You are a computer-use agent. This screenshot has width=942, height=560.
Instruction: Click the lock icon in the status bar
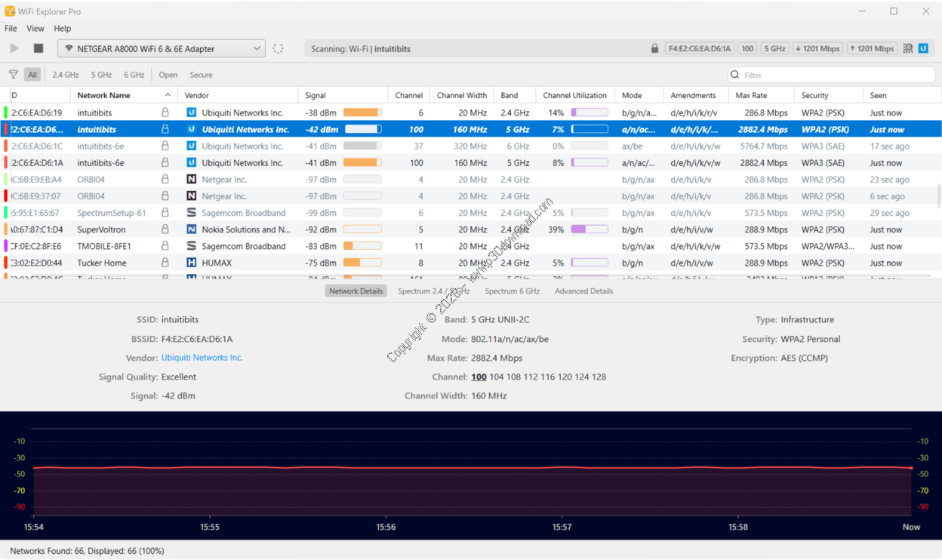(x=654, y=48)
